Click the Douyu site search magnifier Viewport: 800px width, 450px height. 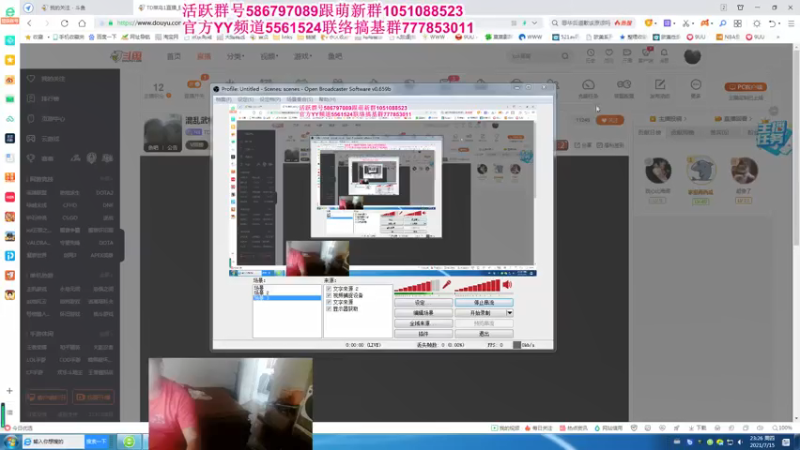pyautogui.click(x=565, y=56)
